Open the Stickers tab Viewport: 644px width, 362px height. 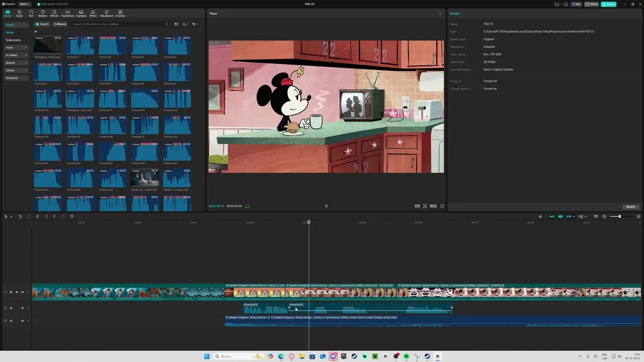click(42, 13)
